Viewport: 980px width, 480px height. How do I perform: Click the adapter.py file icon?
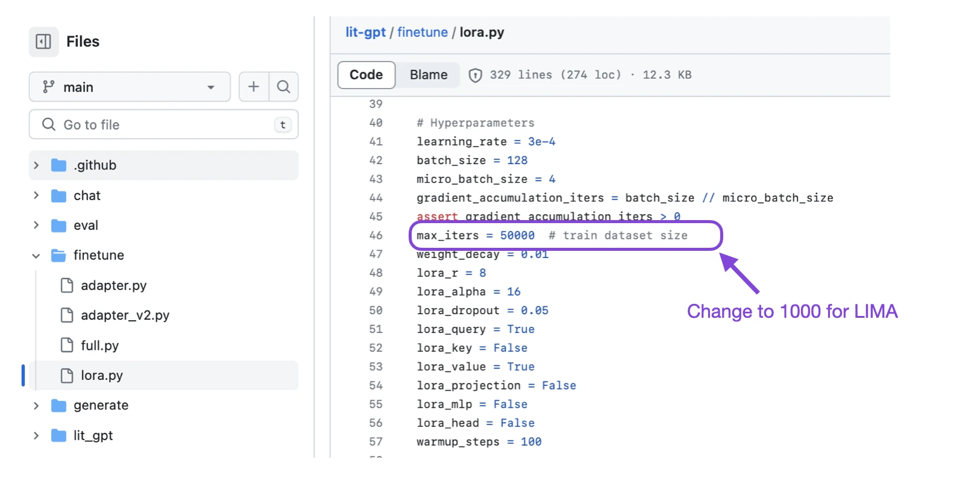[67, 285]
